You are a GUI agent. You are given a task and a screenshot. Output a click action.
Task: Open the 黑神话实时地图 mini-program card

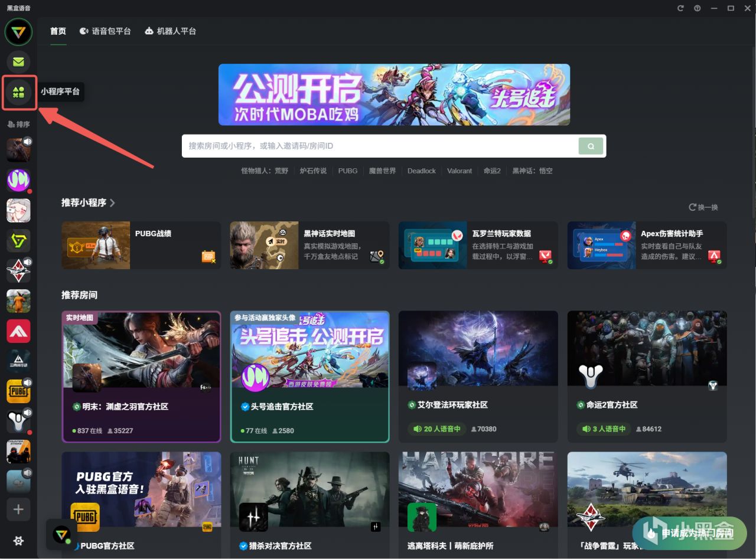coord(309,246)
